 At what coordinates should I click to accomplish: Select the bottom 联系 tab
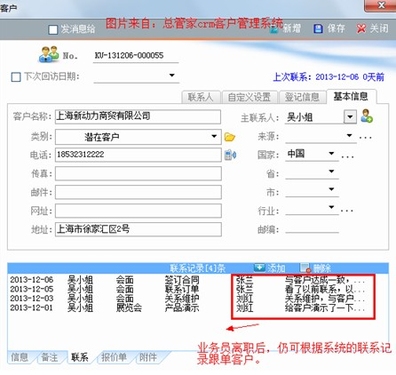(x=80, y=357)
